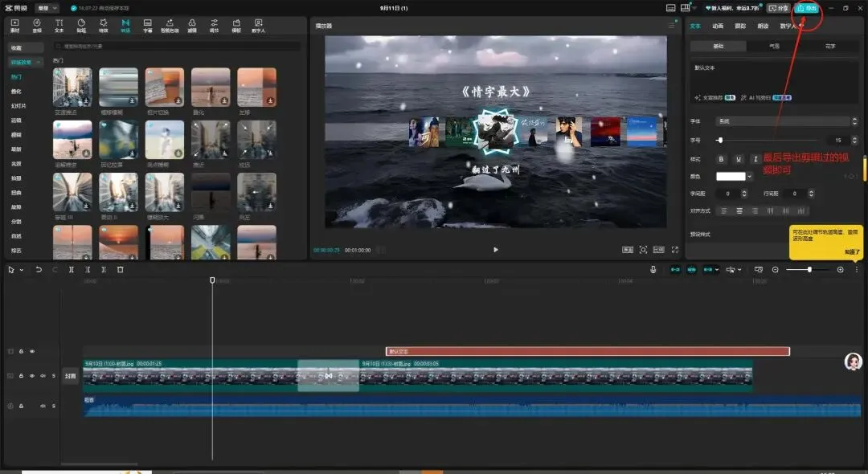
Task: Dismiss the yellow tooltip via 知道了
Action: coord(852,252)
